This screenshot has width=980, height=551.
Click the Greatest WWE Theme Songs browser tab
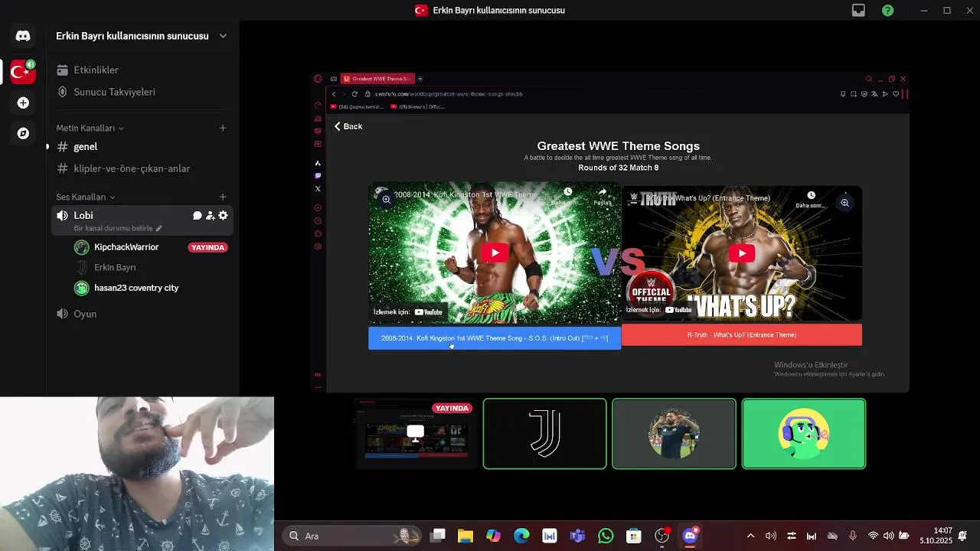pyautogui.click(x=377, y=79)
